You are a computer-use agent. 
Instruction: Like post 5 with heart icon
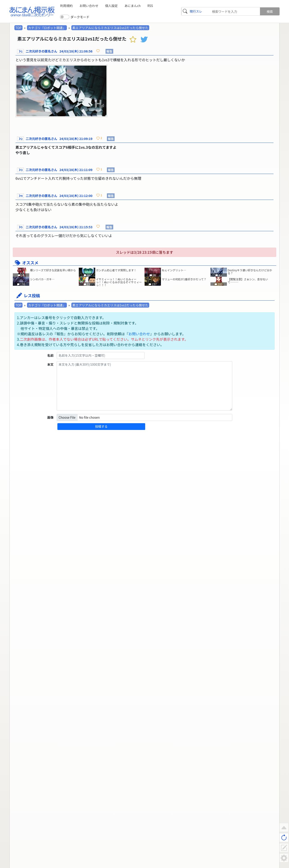pyautogui.click(x=98, y=226)
